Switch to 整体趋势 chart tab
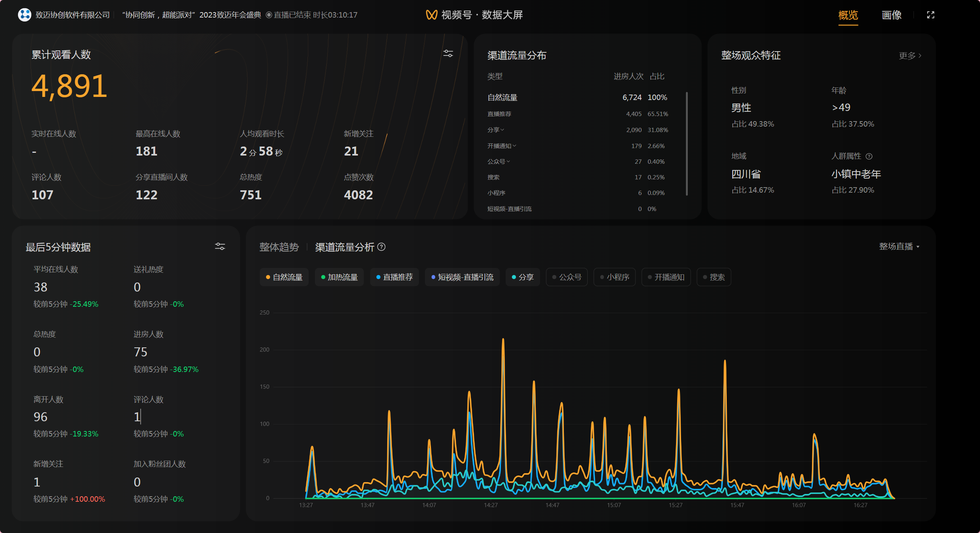Screen dimensions: 980x533 pyautogui.click(x=279, y=247)
